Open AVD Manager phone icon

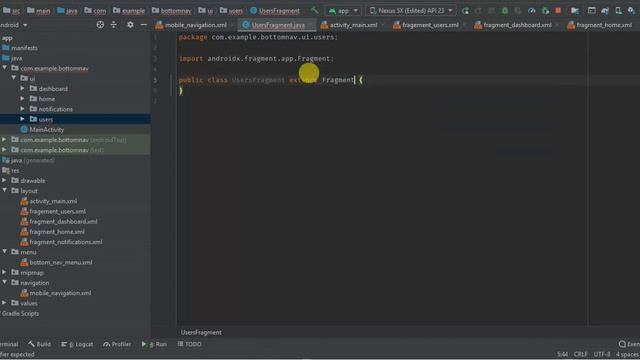[618, 11]
